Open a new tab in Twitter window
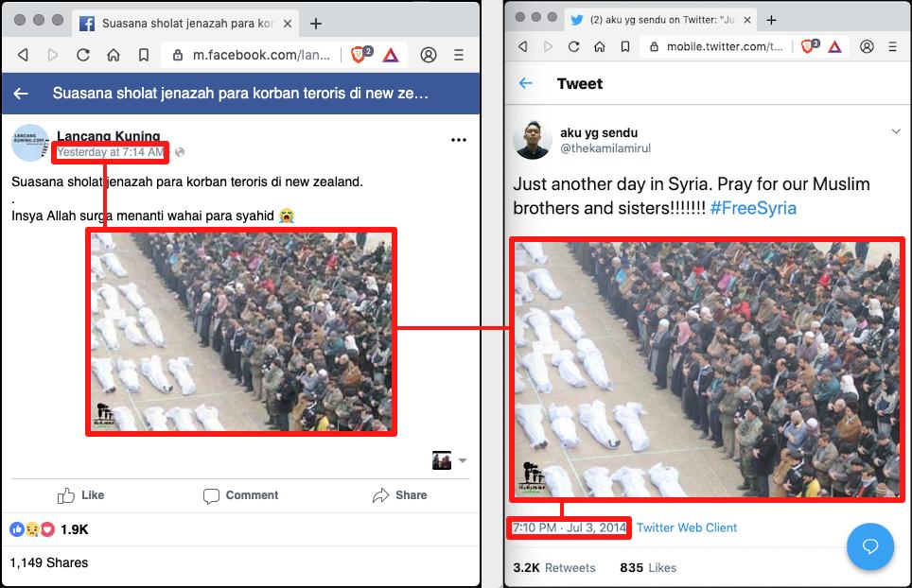 point(771,20)
